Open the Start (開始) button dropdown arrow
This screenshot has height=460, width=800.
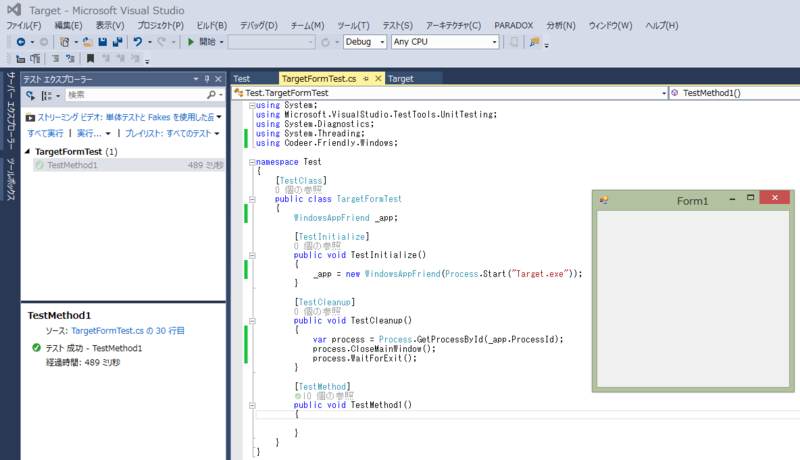tap(221, 42)
